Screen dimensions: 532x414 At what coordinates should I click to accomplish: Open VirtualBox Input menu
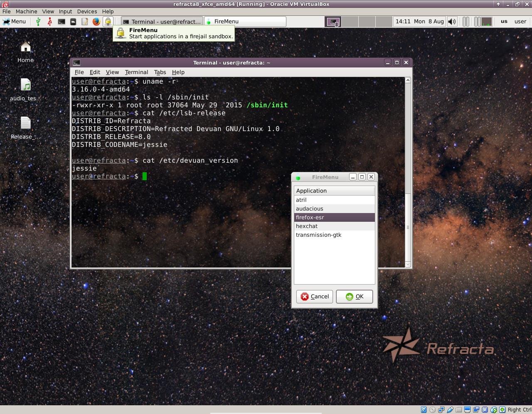[65, 11]
